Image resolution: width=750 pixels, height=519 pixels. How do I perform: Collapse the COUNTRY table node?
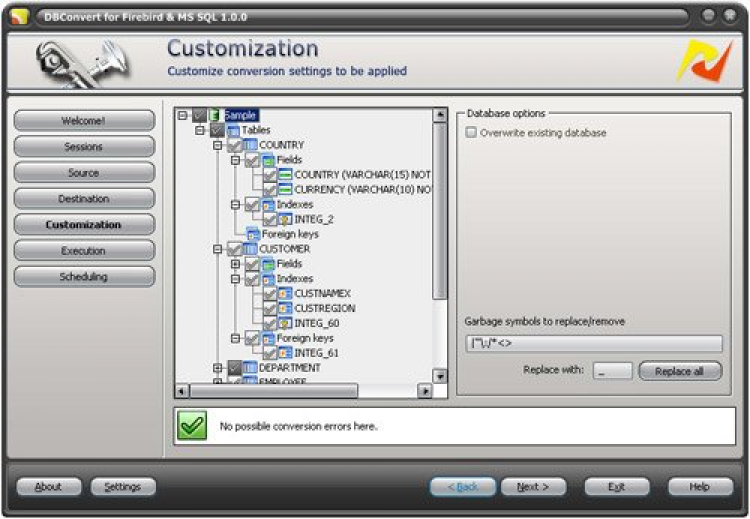218,145
